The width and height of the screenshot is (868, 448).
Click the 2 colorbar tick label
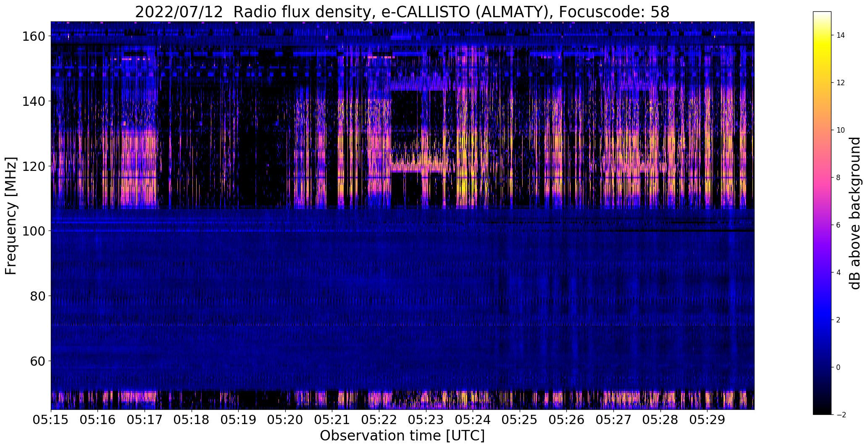point(839,320)
